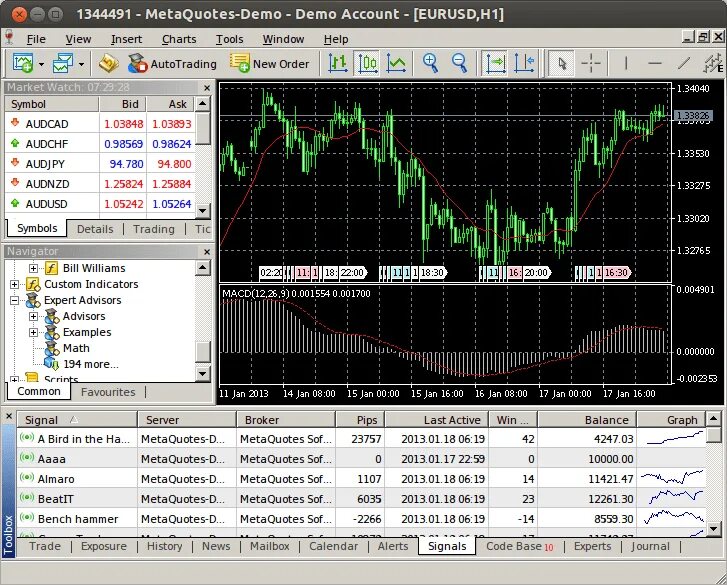
Task: Switch to Navigator Favourites tab
Action: 108,392
